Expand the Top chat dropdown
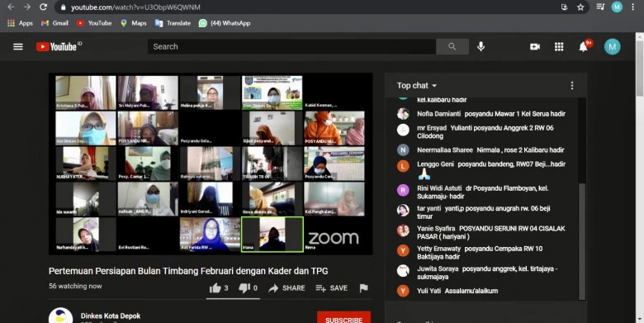 click(416, 85)
